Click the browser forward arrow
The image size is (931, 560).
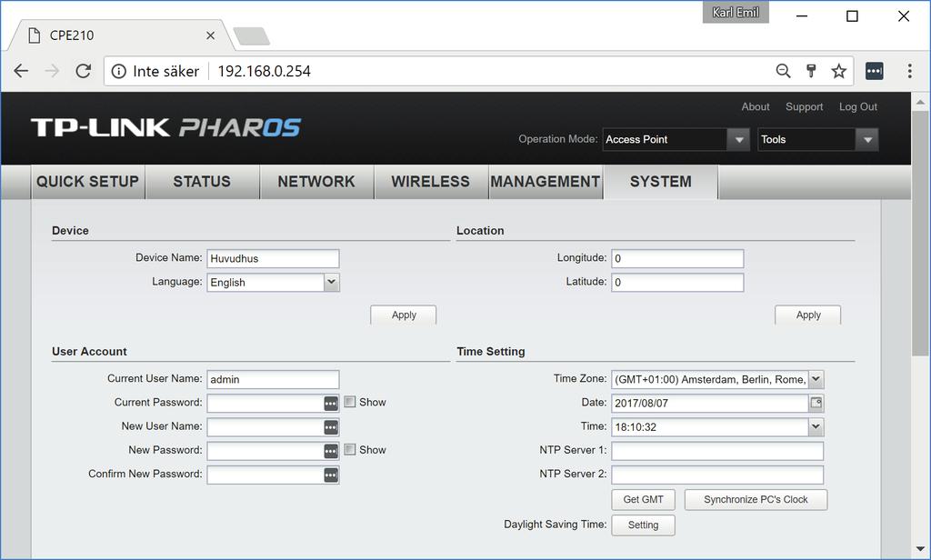[x=52, y=71]
